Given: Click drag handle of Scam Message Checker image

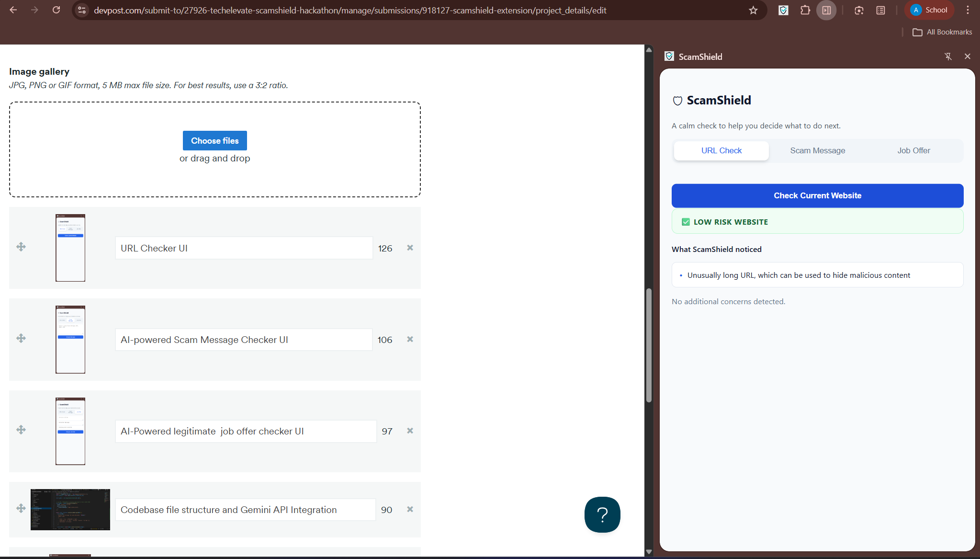Looking at the screenshot, I should pos(21,338).
